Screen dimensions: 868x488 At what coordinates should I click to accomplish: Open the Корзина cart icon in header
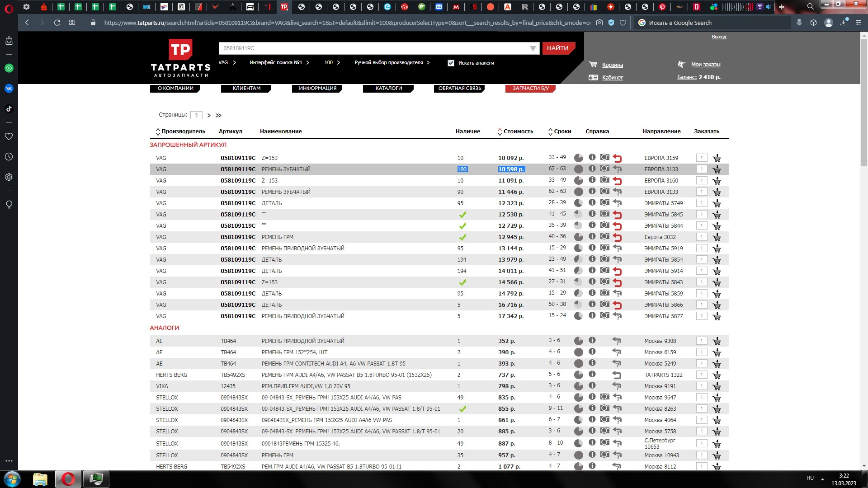point(593,65)
